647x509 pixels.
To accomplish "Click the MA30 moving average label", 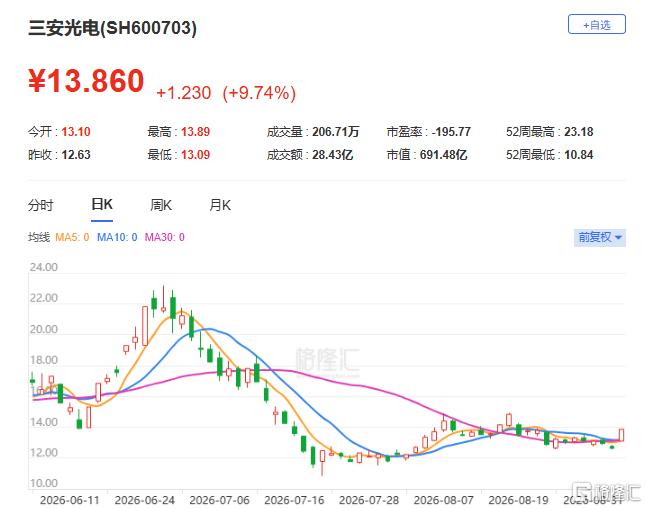I will (164, 237).
